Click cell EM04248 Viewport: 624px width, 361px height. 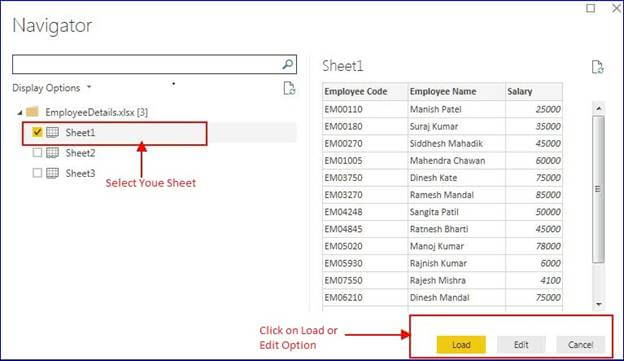click(x=365, y=212)
